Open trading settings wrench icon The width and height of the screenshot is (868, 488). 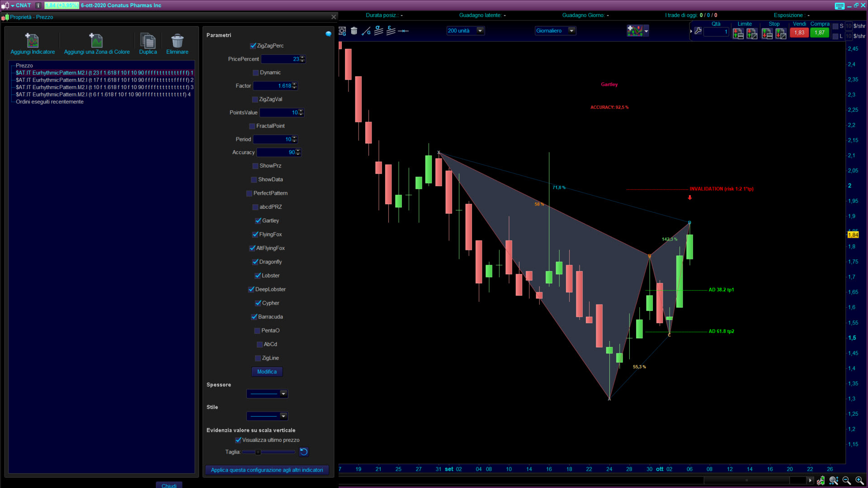(698, 31)
